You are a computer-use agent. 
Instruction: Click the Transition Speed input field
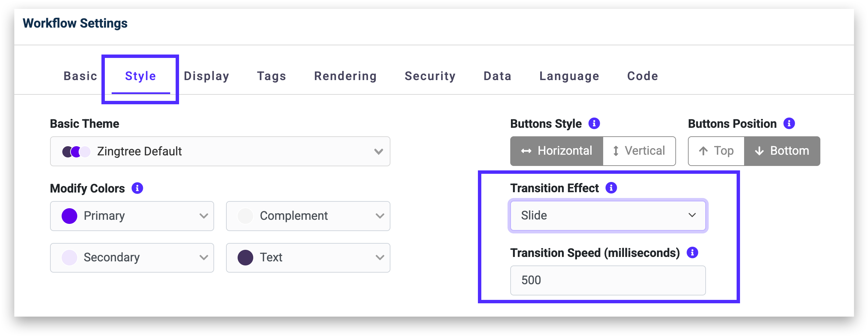pyautogui.click(x=608, y=280)
